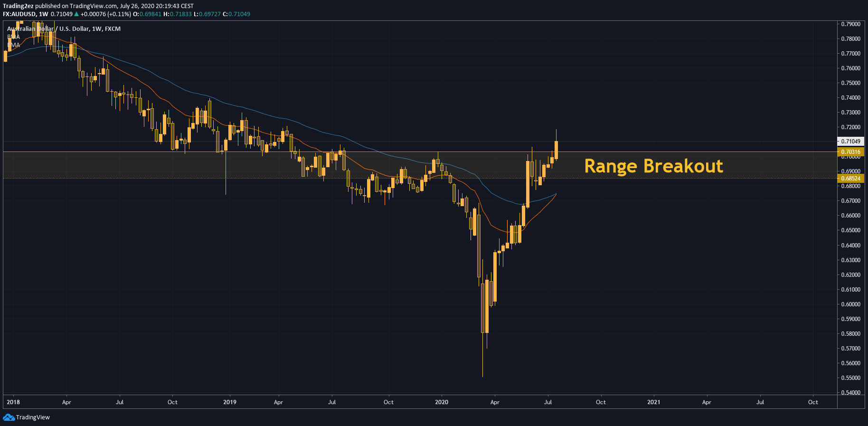
Task: Click the TradingView cloud logo icon
Action: [9, 417]
